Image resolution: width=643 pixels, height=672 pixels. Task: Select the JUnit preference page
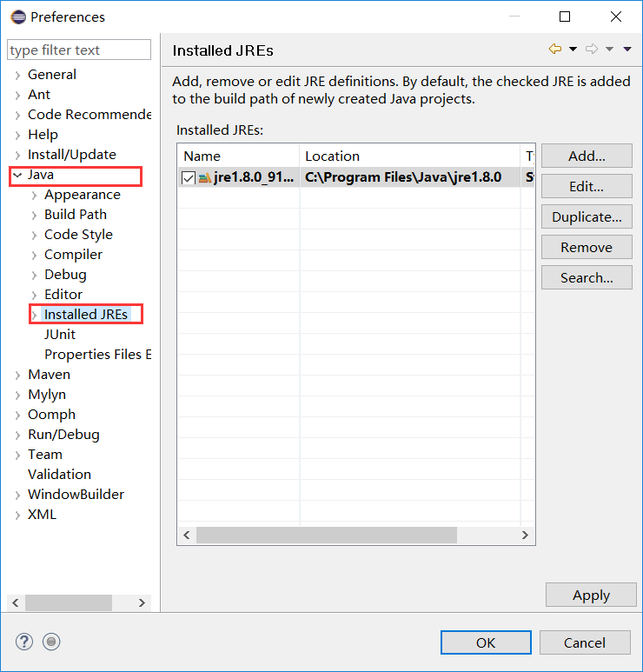(x=60, y=335)
